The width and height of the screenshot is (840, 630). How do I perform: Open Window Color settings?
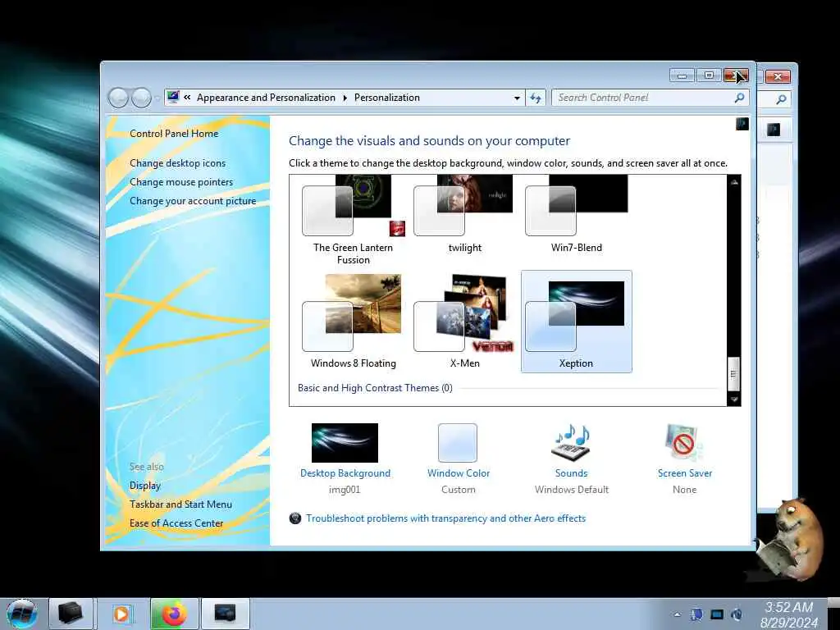pyautogui.click(x=458, y=458)
